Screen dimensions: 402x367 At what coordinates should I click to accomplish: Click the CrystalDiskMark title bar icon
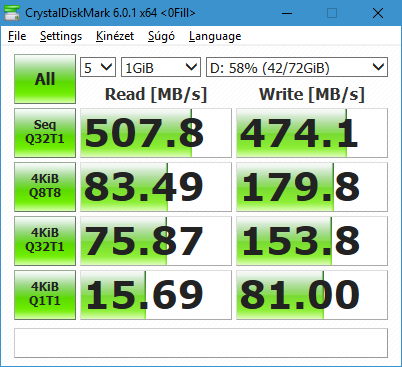[12, 13]
